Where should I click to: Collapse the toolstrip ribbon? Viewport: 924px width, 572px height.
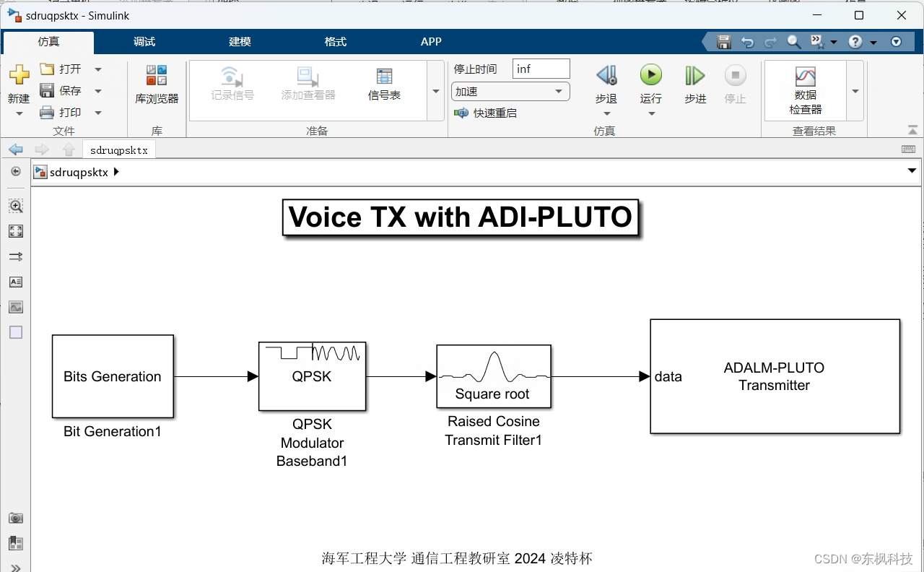coord(913,130)
